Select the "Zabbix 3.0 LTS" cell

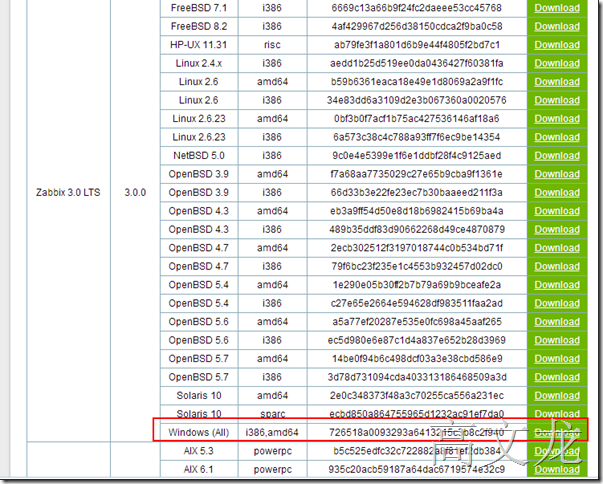coord(68,193)
